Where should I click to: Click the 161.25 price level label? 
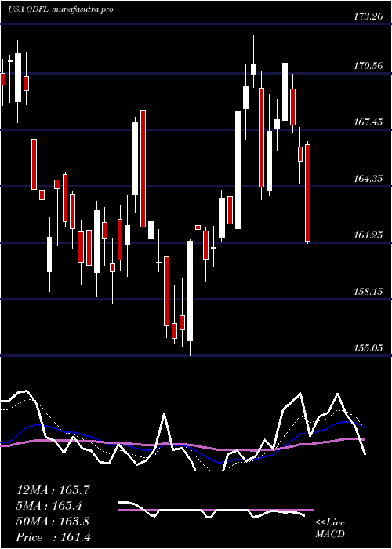[370, 235]
